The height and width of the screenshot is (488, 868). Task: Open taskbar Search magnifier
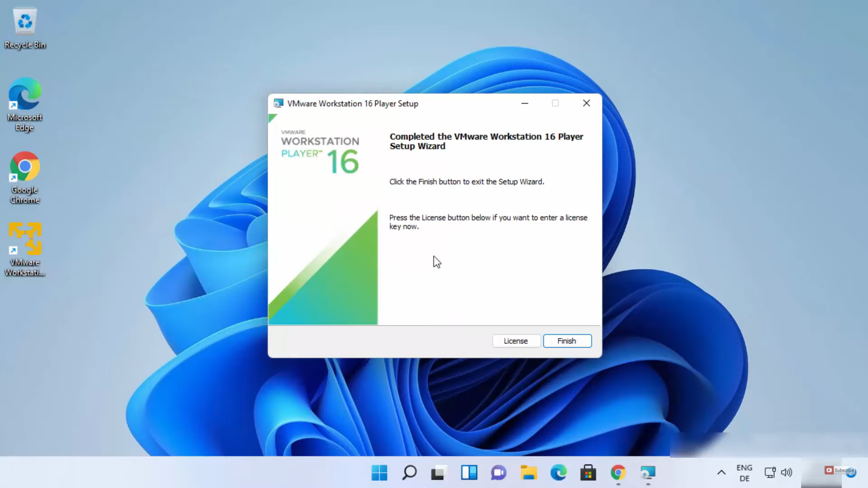(409, 473)
